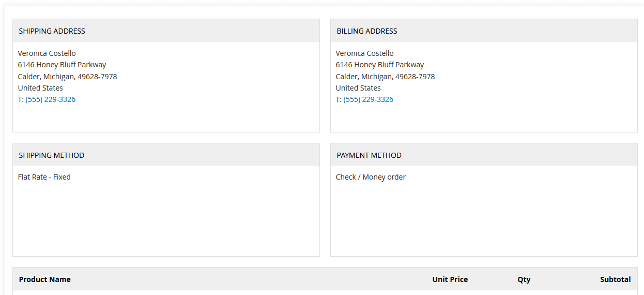Click Veronica Costello name in billing address
644x295 pixels.
coord(364,53)
